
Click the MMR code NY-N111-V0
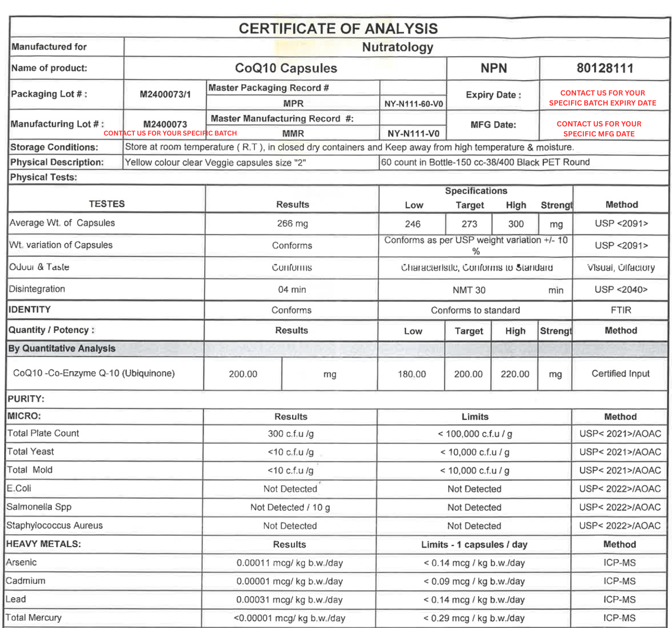(x=413, y=134)
